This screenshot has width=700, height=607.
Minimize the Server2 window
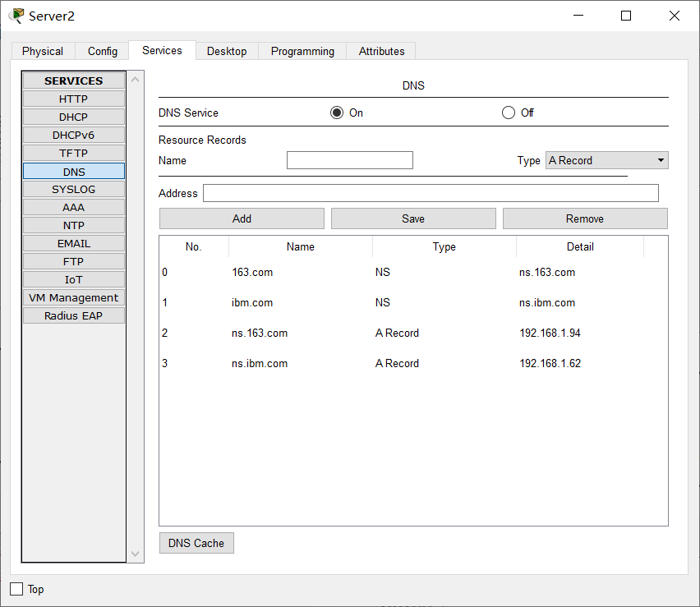578,16
